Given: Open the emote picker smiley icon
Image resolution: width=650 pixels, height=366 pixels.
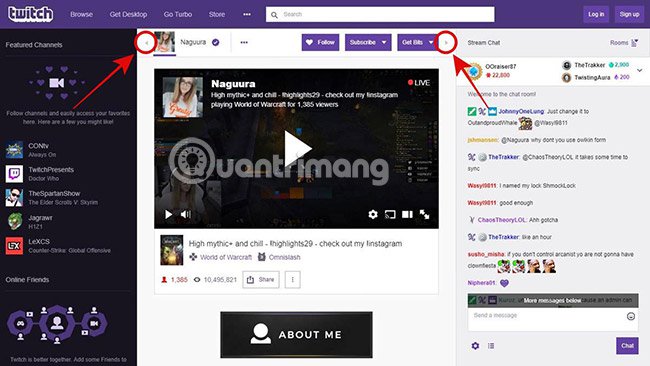Looking at the screenshot, I should (x=631, y=316).
